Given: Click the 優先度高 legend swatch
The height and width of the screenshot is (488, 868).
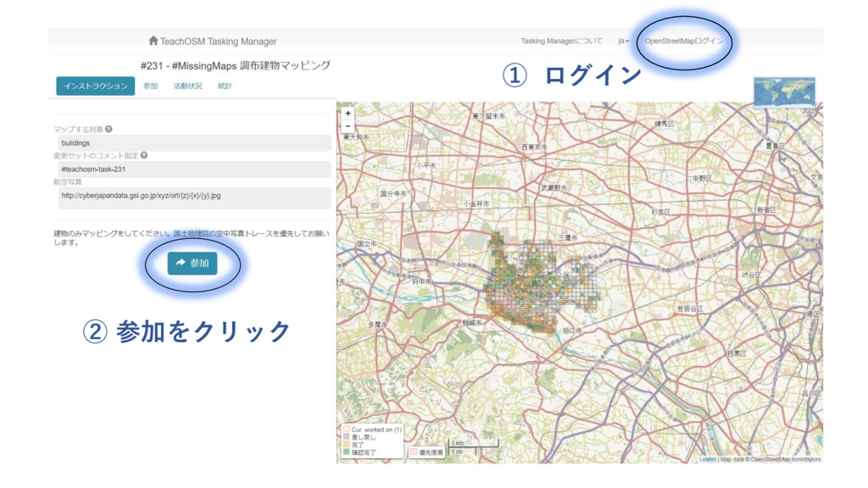Looking at the screenshot, I should (x=414, y=452).
